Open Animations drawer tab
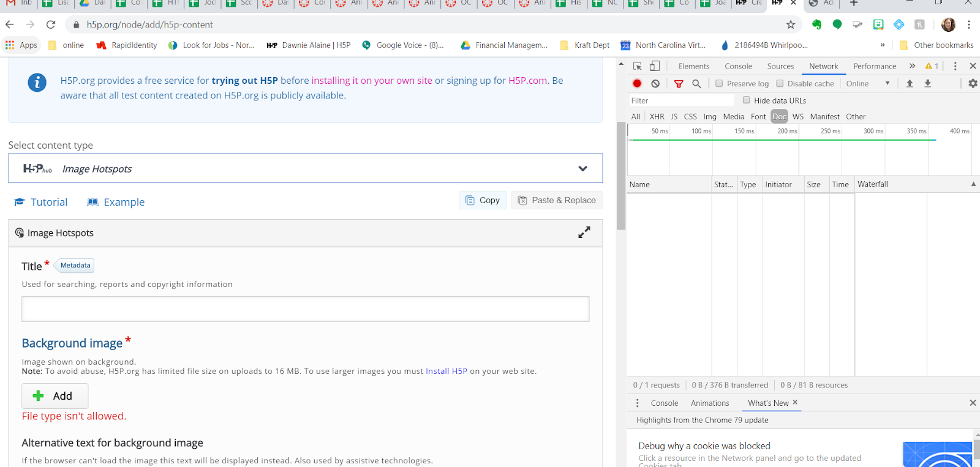Image resolution: width=980 pixels, height=467 pixels. click(710, 403)
